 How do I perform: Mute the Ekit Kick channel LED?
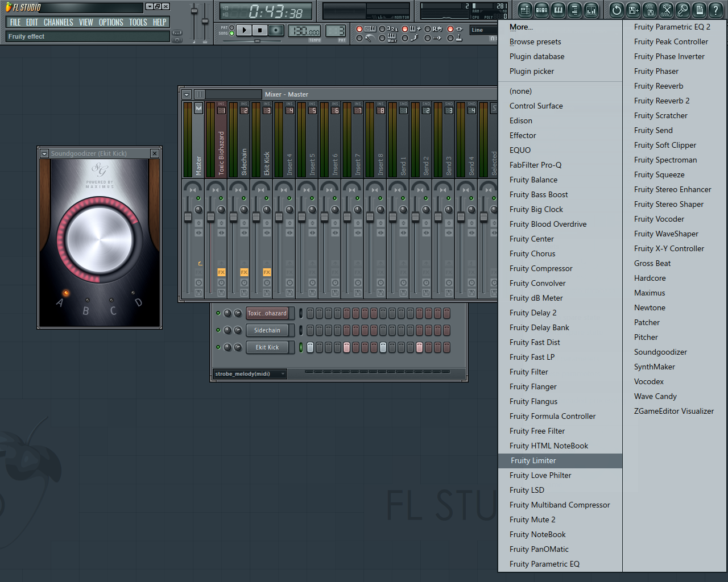[x=218, y=347]
